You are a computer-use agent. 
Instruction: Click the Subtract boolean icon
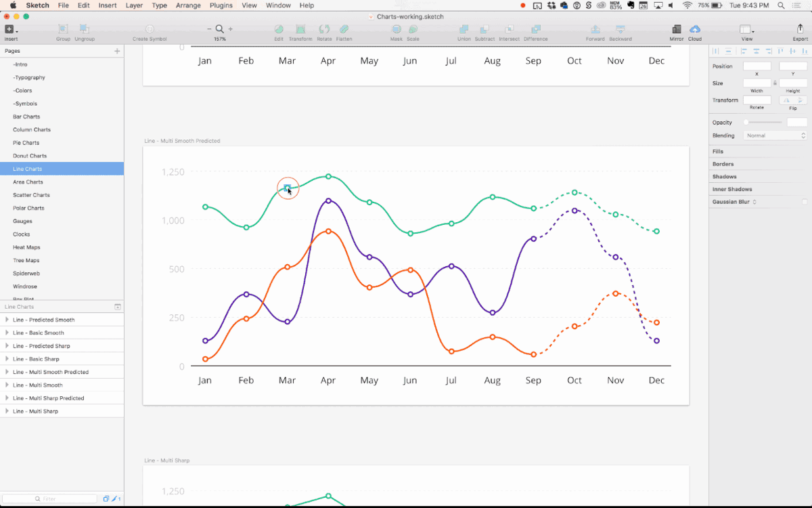[x=484, y=29]
